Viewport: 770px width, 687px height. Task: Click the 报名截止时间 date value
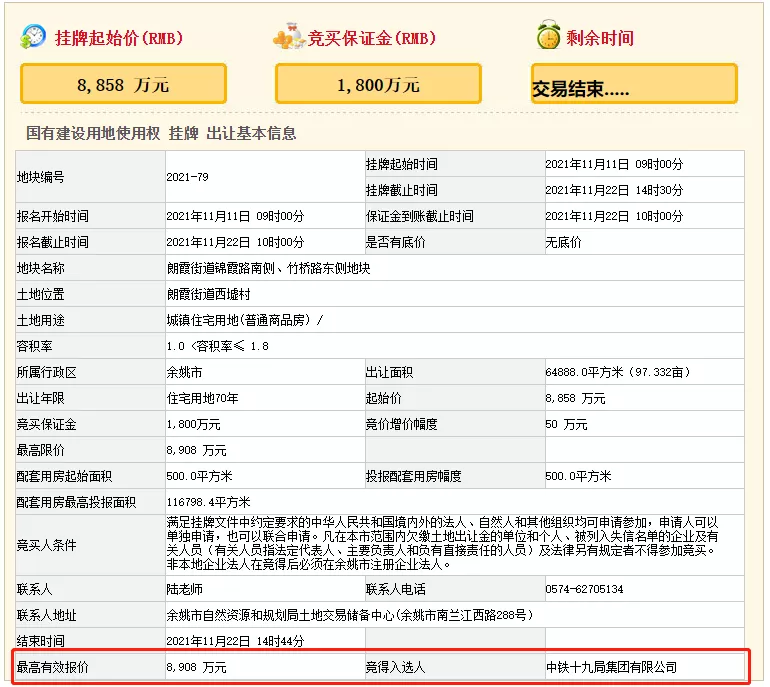[x=235, y=242]
